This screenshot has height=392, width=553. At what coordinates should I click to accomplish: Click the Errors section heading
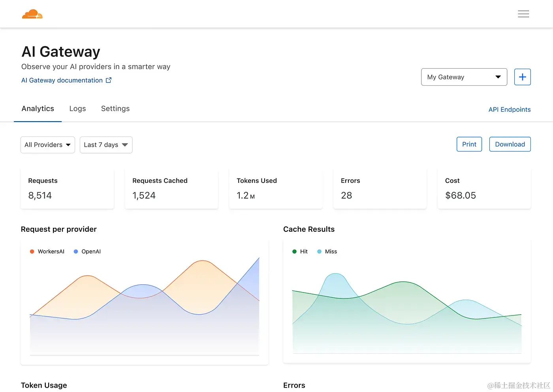point(294,385)
